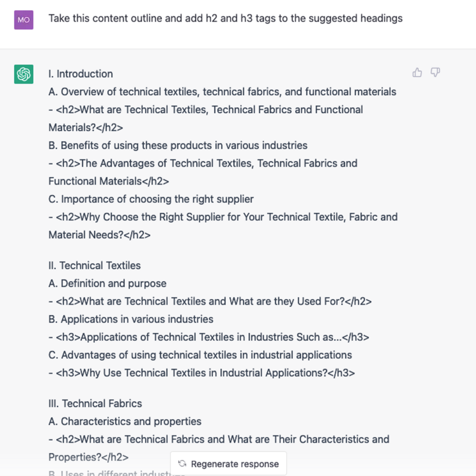
Task: Click the thumbs down feedback icon
Action: pos(435,73)
